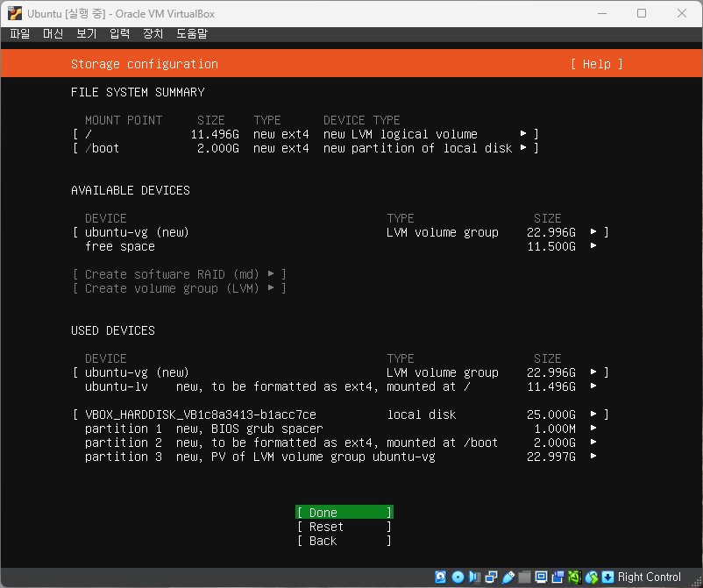
Task: Select ubuntu-vg (new) in Available Devices
Action: pos(138,232)
